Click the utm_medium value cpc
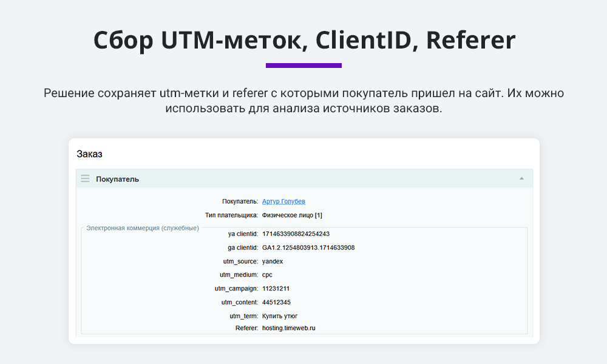607x364 pixels. click(x=267, y=275)
